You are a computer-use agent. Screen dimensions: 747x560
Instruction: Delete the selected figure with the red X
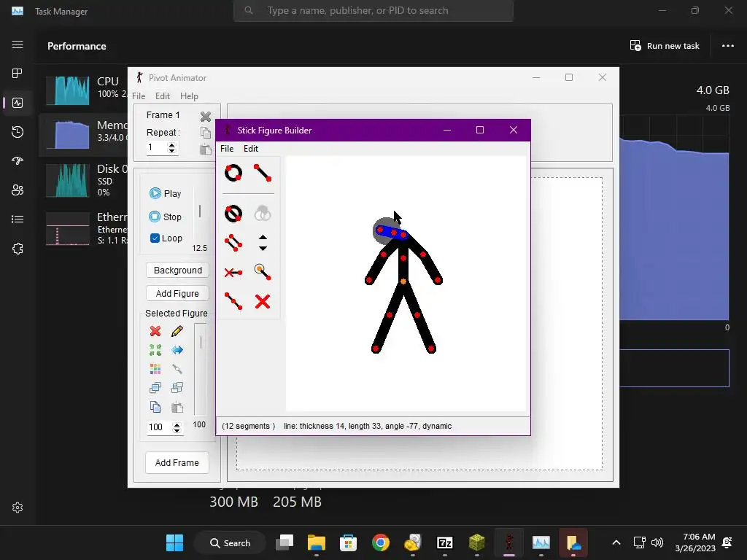click(155, 331)
